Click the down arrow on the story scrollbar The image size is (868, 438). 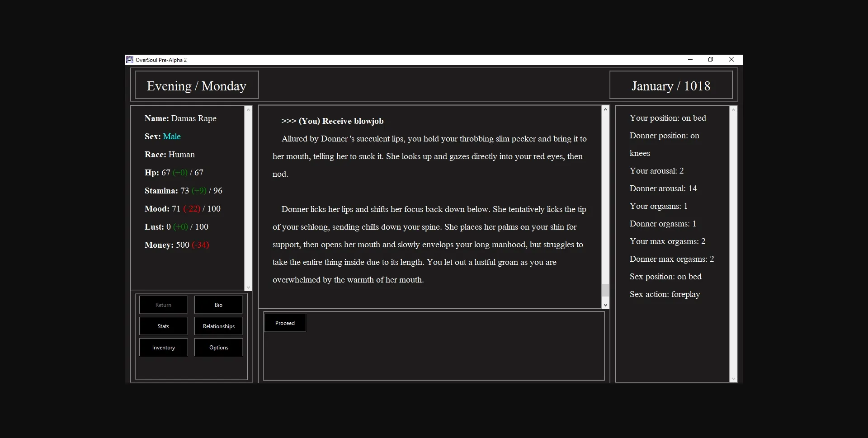tap(605, 305)
